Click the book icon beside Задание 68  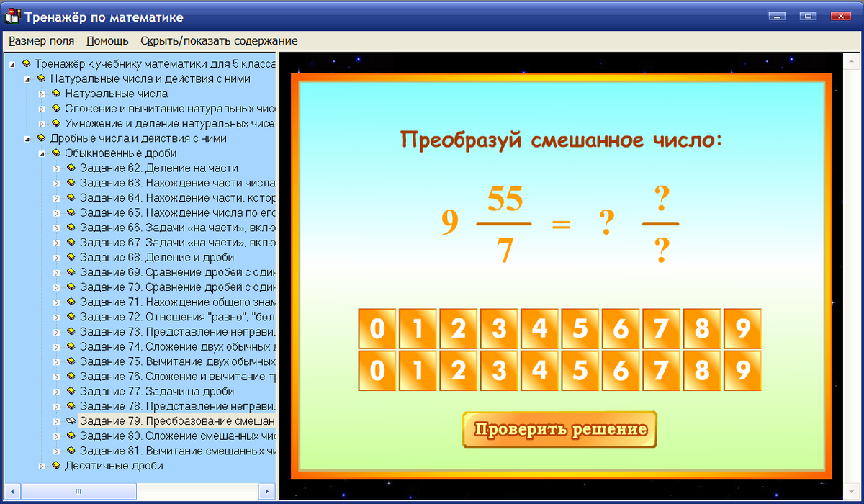click(71, 257)
